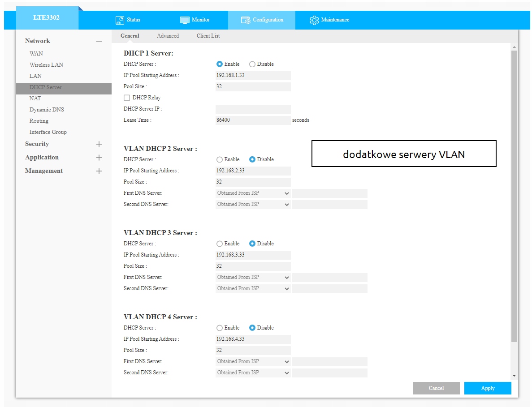Click the vertical scrollbar down arrow
The width and height of the screenshot is (532, 407).
pyautogui.click(x=514, y=376)
